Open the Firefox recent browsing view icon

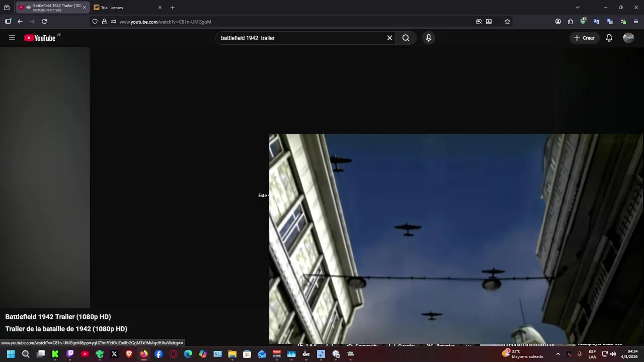[7, 8]
